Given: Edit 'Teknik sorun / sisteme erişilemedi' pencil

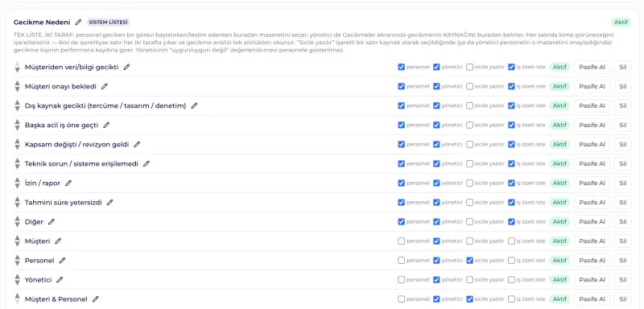Looking at the screenshot, I should click(147, 163).
